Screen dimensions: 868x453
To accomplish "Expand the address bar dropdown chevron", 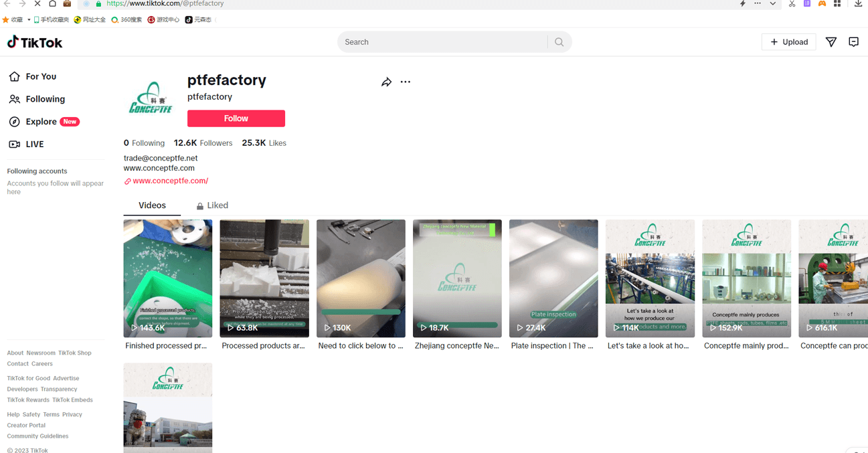I will (x=773, y=3).
